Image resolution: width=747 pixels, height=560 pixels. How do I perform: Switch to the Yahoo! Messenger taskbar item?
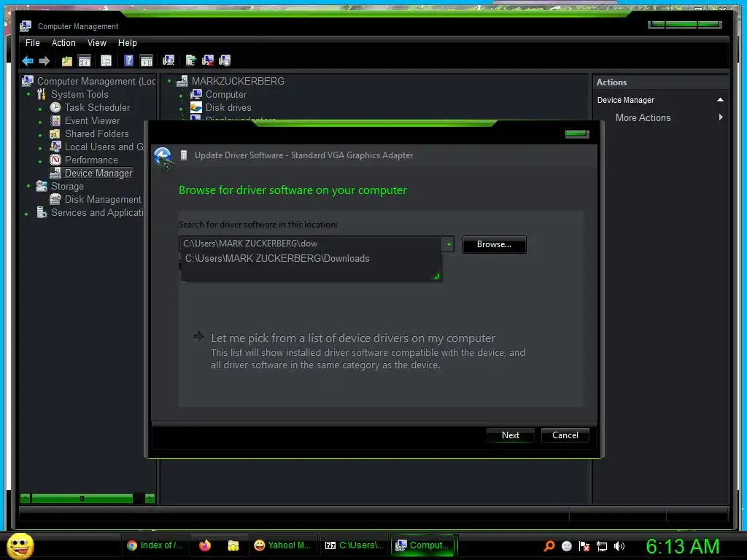point(282,545)
